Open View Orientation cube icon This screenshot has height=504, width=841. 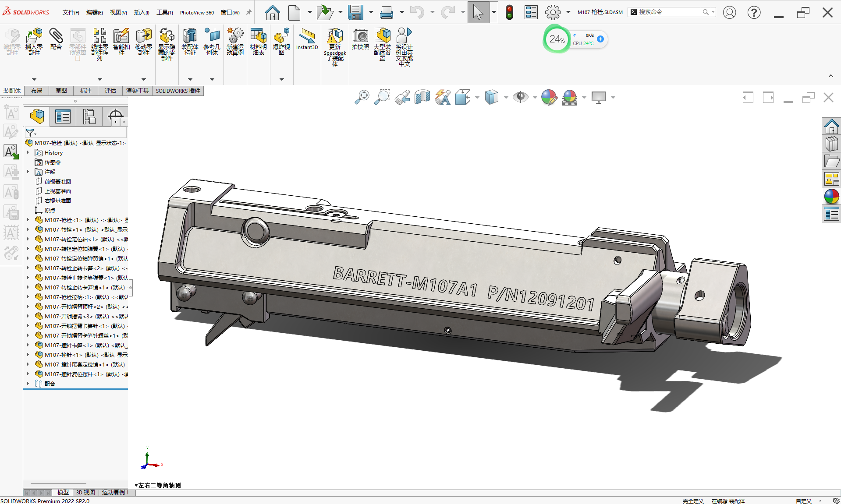463,97
